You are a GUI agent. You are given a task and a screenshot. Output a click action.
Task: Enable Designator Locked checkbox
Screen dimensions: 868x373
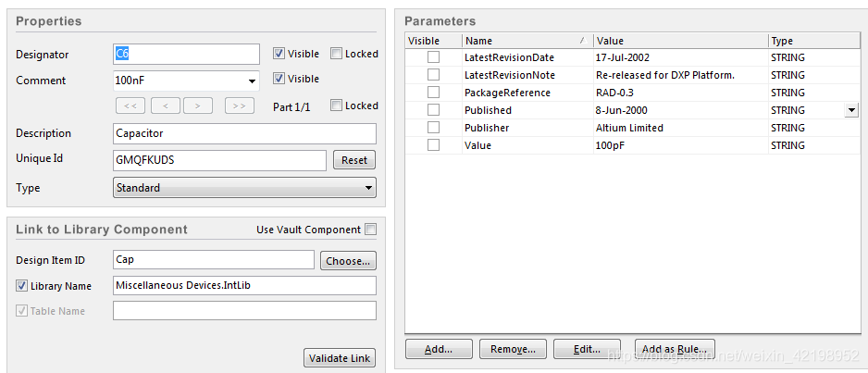[x=337, y=54]
